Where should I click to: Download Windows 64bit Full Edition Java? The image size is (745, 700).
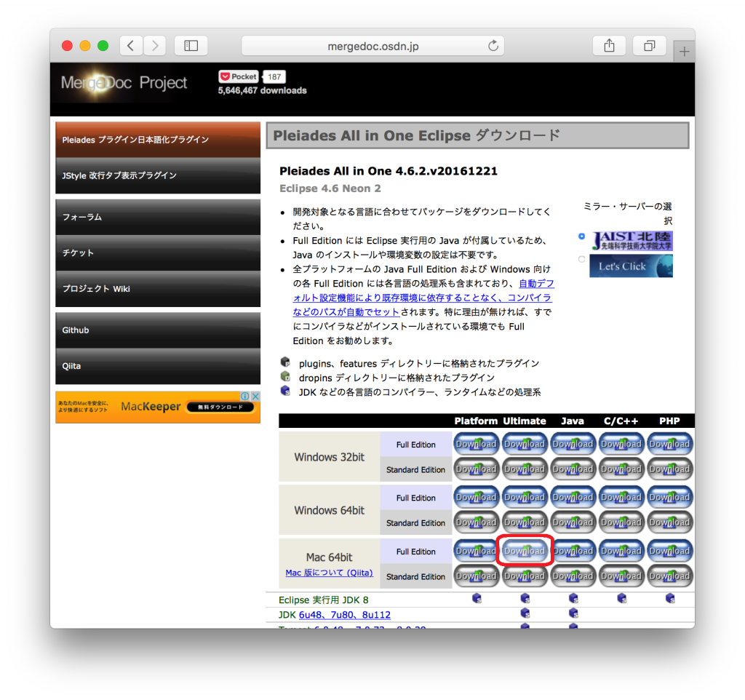pyautogui.click(x=573, y=497)
